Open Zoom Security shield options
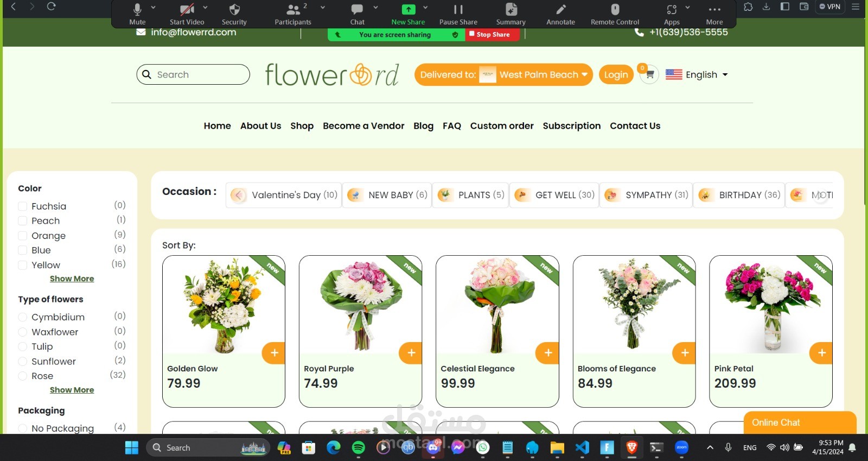 (234, 14)
